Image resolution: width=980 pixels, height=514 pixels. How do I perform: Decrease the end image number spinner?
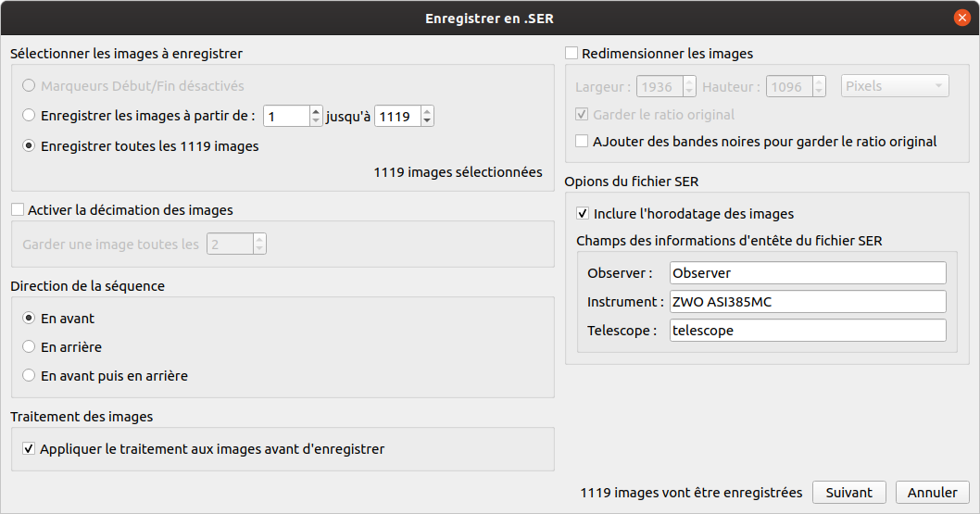coord(426,121)
